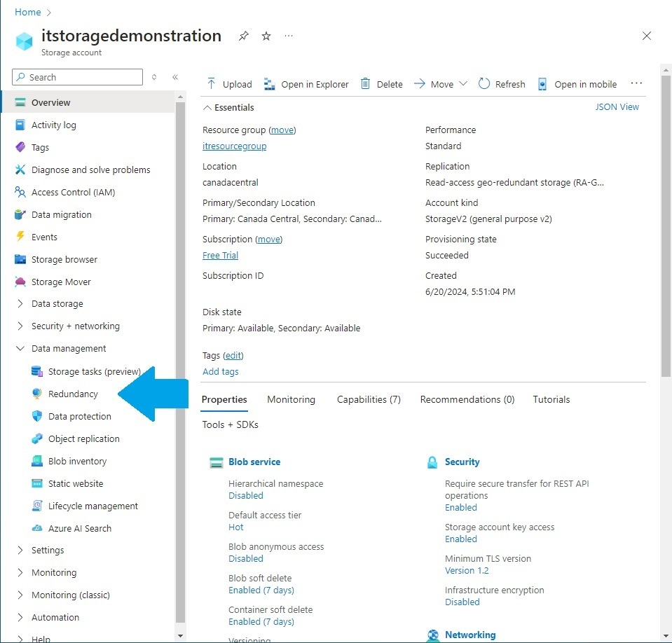
Task: Expand Monitoring (classic) group
Action: pyautogui.click(x=20, y=595)
